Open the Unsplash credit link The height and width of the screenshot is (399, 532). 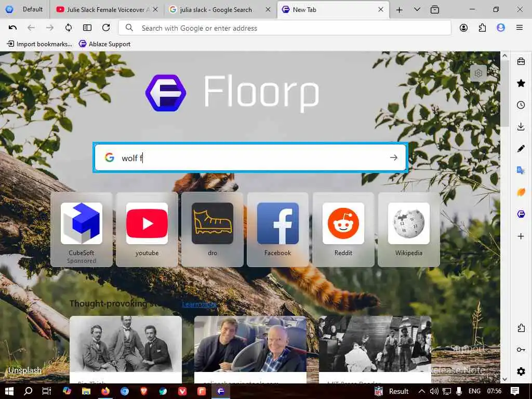[25, 370]
